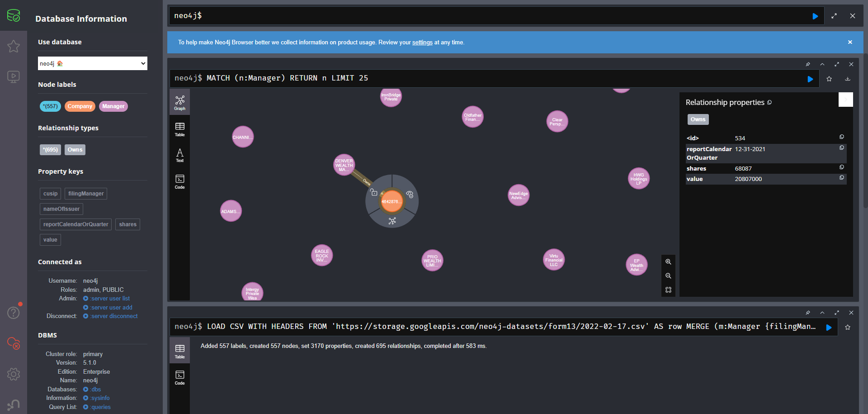This screenshot has height=414, width=868.
Task: Copy the value property value
Action: pos(842,177)
